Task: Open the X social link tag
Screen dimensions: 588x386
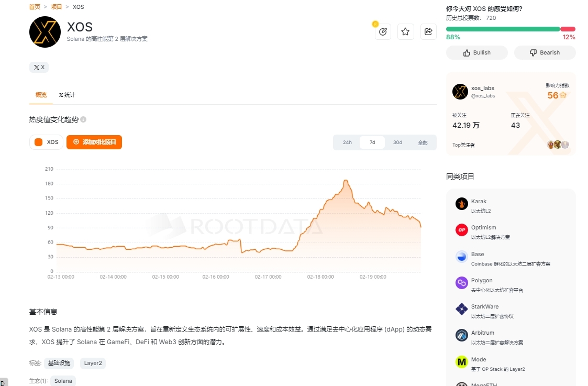Action: click(x=39, y=67)
